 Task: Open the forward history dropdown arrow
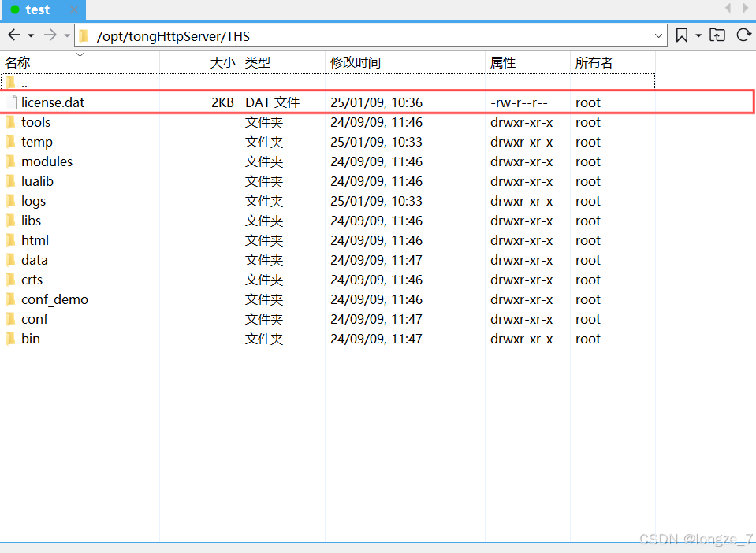coord(67,35)
